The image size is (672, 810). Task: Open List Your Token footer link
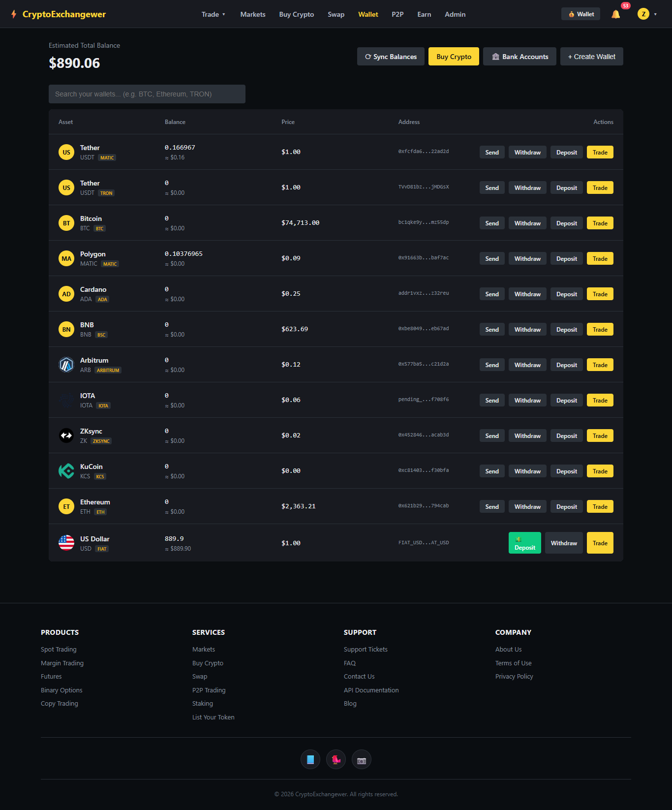coord(214,717)
